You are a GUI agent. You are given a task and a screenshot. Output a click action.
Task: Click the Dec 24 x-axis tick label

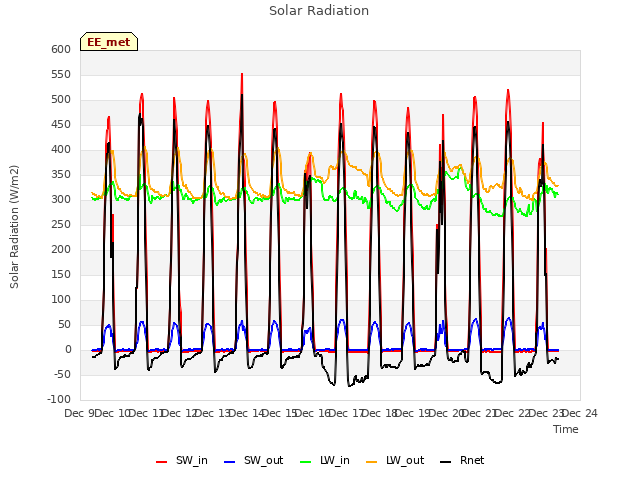pyautogui.click(x=580, y=413)
